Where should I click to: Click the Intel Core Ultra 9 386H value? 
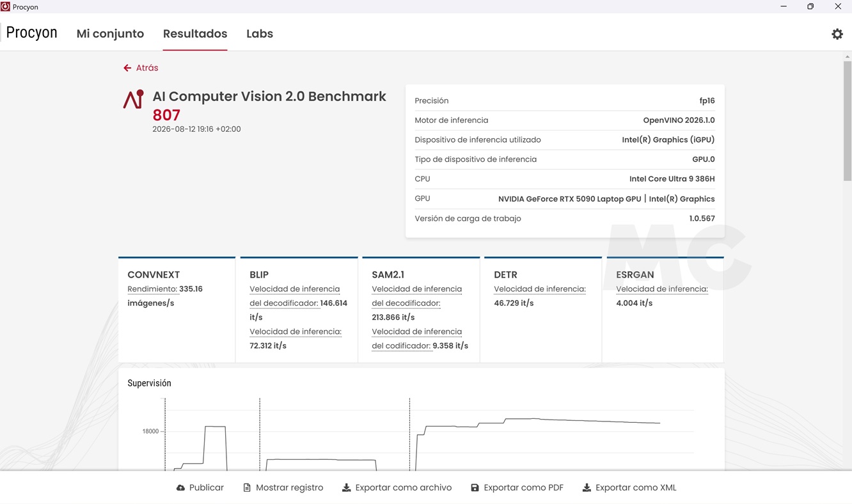click(672, 179)
